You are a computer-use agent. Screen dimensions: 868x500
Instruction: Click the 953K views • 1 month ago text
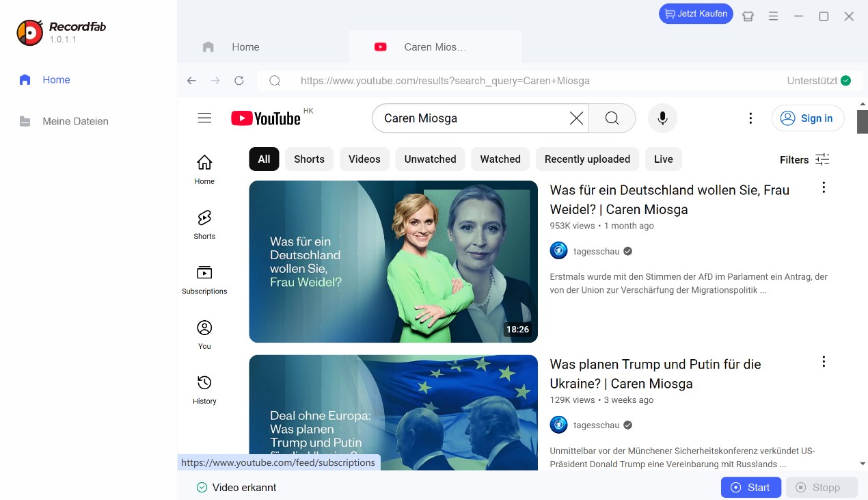point(601,226)
